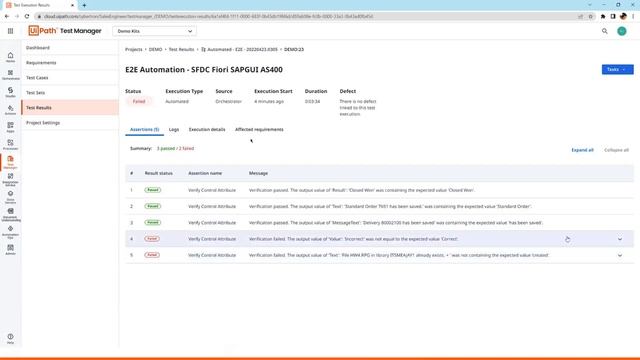Bookmark this page with star icon
This screenshot has width=640, height=360.
coord(591,16)
